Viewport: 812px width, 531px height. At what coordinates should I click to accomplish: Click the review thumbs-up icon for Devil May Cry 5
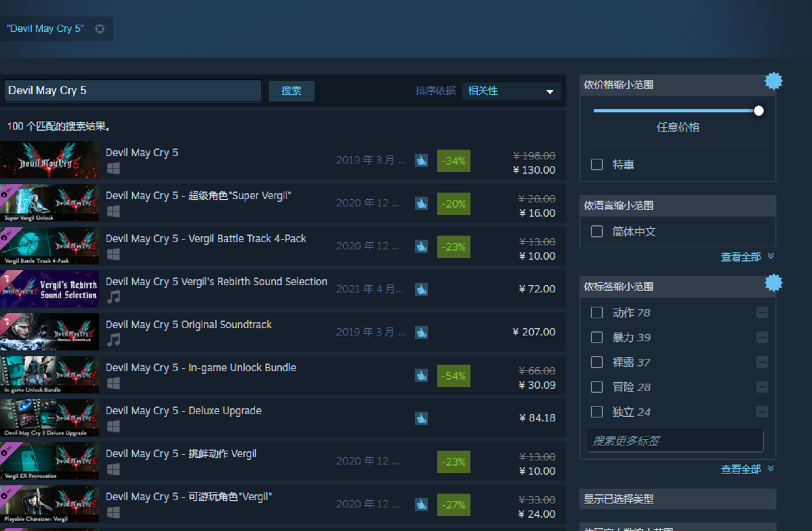click(x=421, y=161)
